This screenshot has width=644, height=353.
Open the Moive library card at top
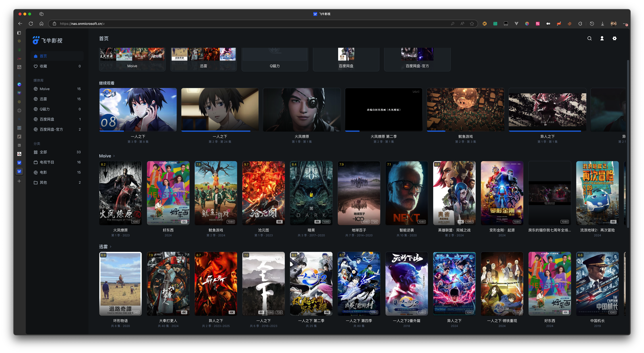click(132, 59)
